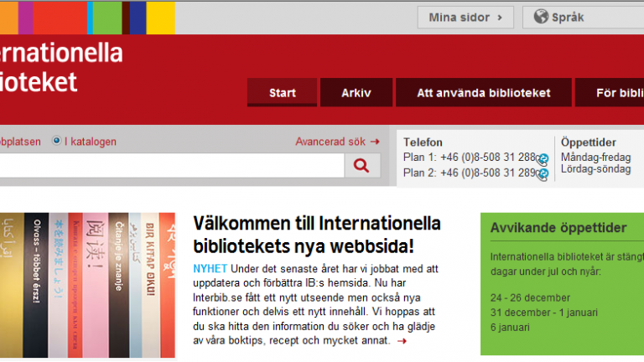The width and height of the screenshot is (644, 362).
Task: Open the Mina sidor menu
Action: point(465,18)
